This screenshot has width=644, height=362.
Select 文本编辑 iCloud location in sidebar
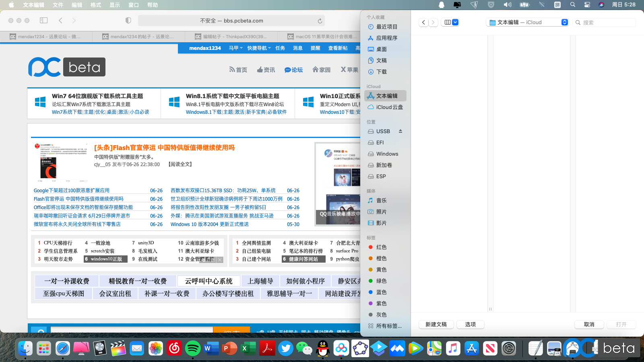coord(385,96)
